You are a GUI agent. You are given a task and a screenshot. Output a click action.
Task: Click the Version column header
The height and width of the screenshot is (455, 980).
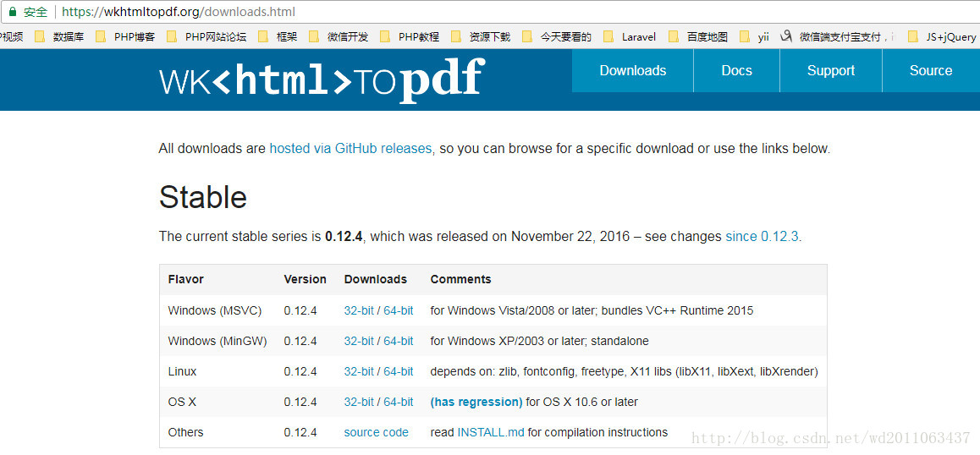[305, 279]
